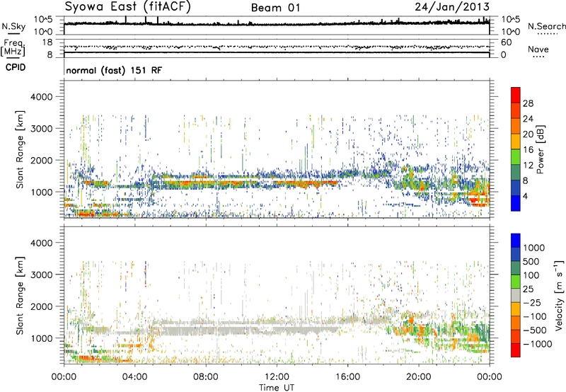566x392 pixels.
Task: Click the 'CPID' label
Action: coord(16,67)
